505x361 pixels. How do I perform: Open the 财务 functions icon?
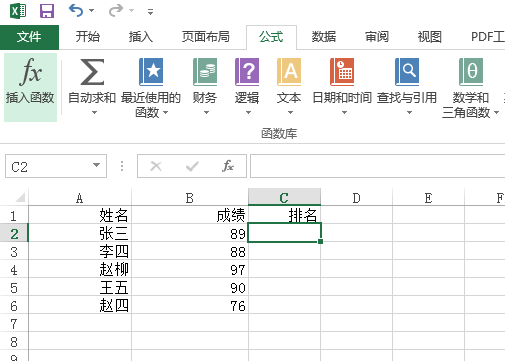tap(205, 72)
